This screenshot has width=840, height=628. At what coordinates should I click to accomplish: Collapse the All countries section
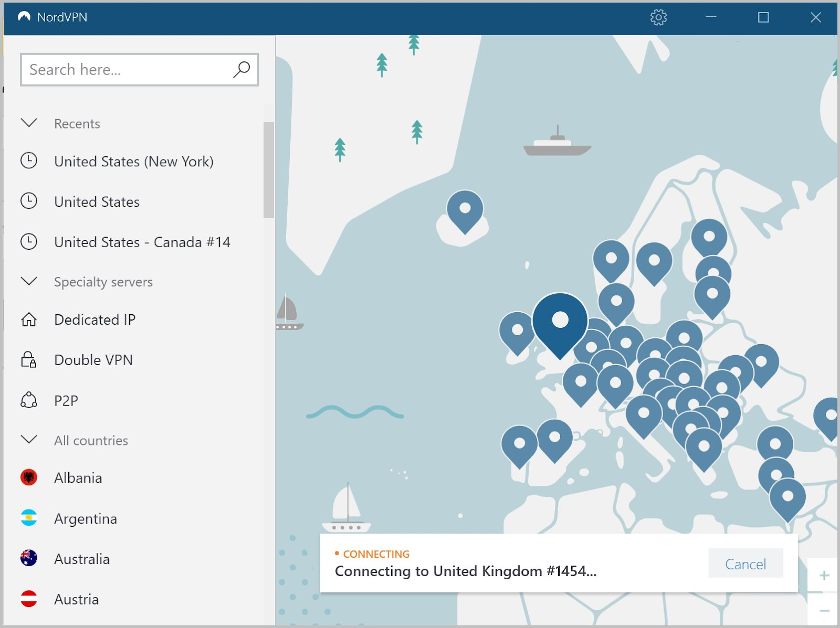[x=29, y=440]
